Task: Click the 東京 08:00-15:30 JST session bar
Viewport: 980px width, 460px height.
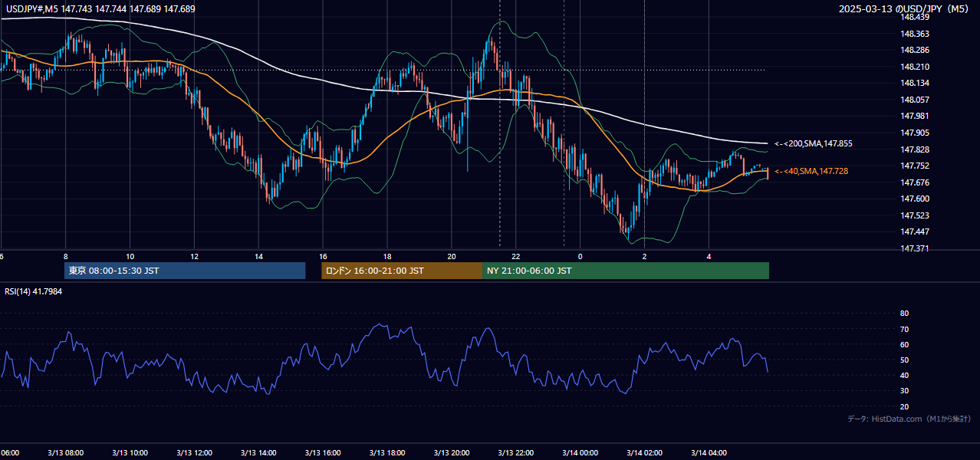Action: pyautogui.click(x=185, y=271)
